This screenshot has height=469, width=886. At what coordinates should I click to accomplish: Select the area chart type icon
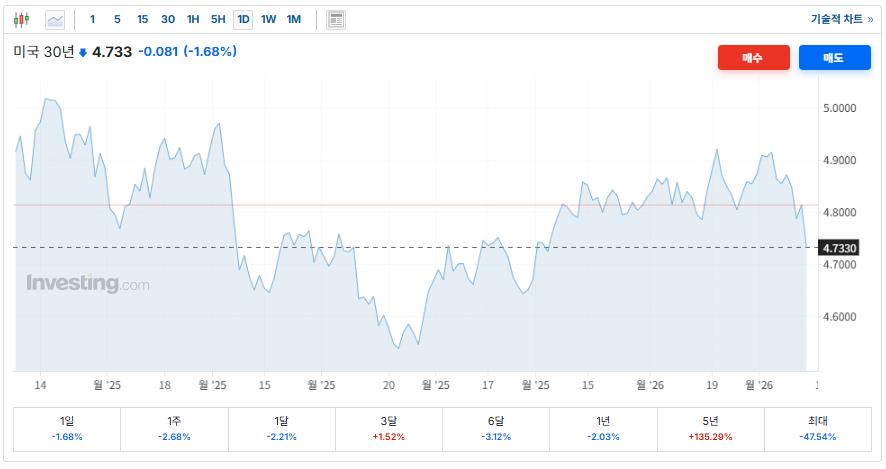pos(55,19)
